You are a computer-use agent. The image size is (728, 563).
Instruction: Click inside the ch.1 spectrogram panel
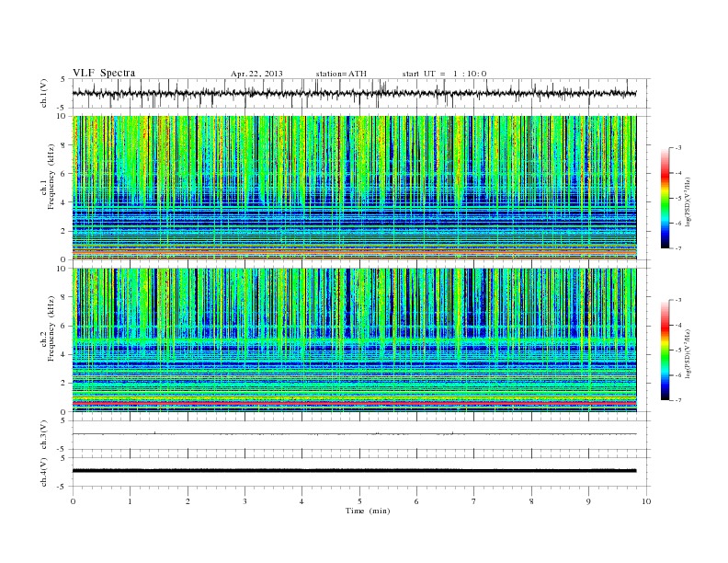pos(354,188)
